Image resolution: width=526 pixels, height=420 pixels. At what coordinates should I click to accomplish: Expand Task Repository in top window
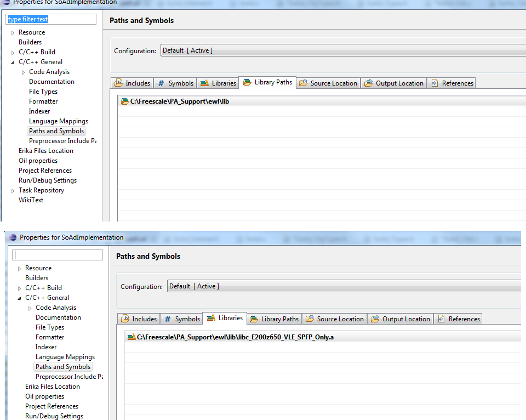(13, 191)
